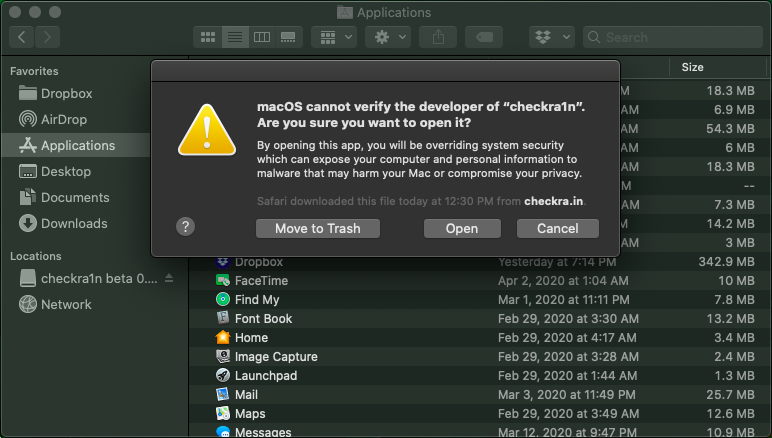The image size is (772, 438).
Task: Go back with the back arrow
Action: tap(22, 37)
